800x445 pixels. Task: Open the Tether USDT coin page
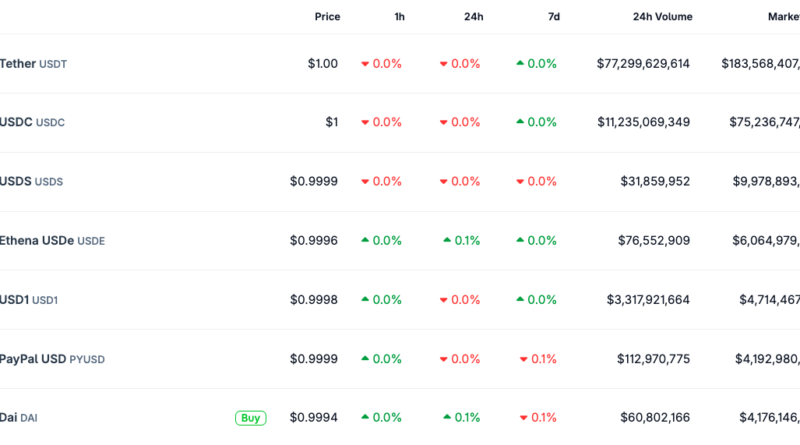[x=33, y=64]
